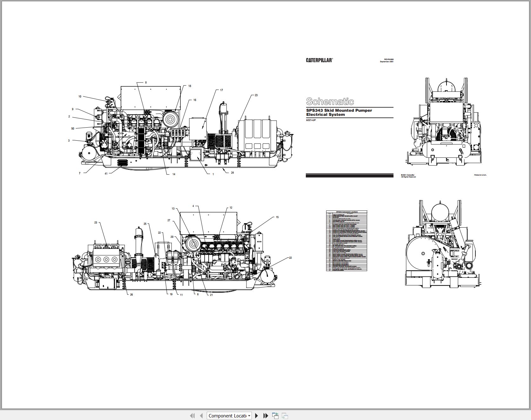The height and width of the screenshot is (420, 531).
Task: Click callout number 27
Action: [169, 220]
